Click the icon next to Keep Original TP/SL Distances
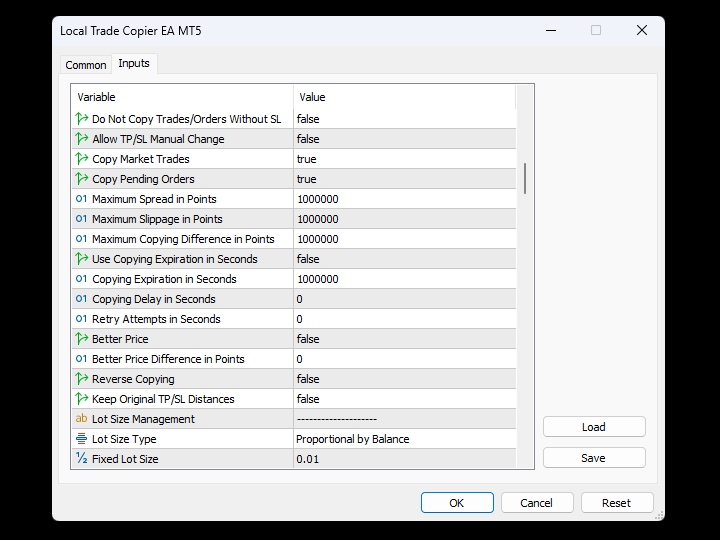 (82, 399)
